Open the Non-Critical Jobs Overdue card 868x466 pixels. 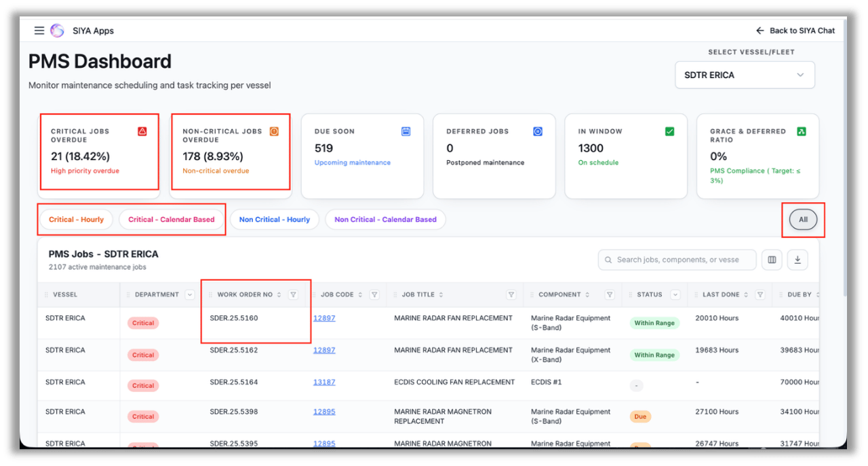[231, 155]
